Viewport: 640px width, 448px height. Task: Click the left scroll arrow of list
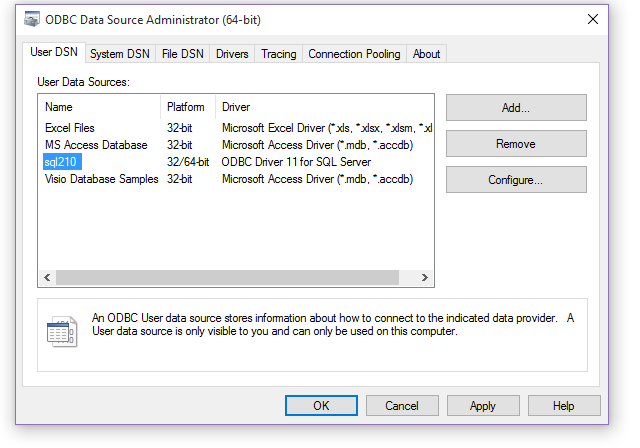click(x=47, y=277)
